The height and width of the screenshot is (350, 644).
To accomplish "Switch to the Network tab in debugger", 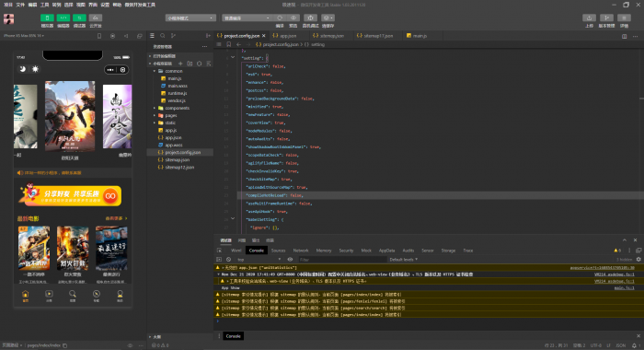I will 301,251.
